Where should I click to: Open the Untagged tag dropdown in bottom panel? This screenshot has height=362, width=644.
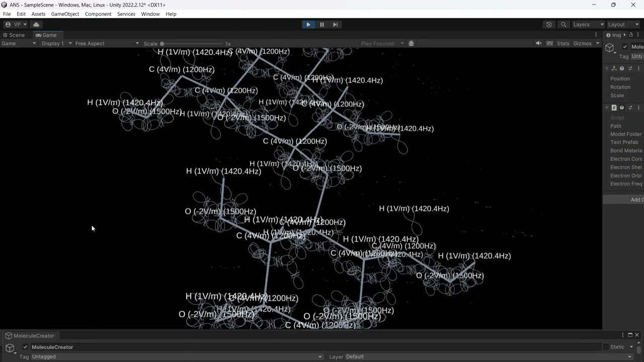point(177,356)
